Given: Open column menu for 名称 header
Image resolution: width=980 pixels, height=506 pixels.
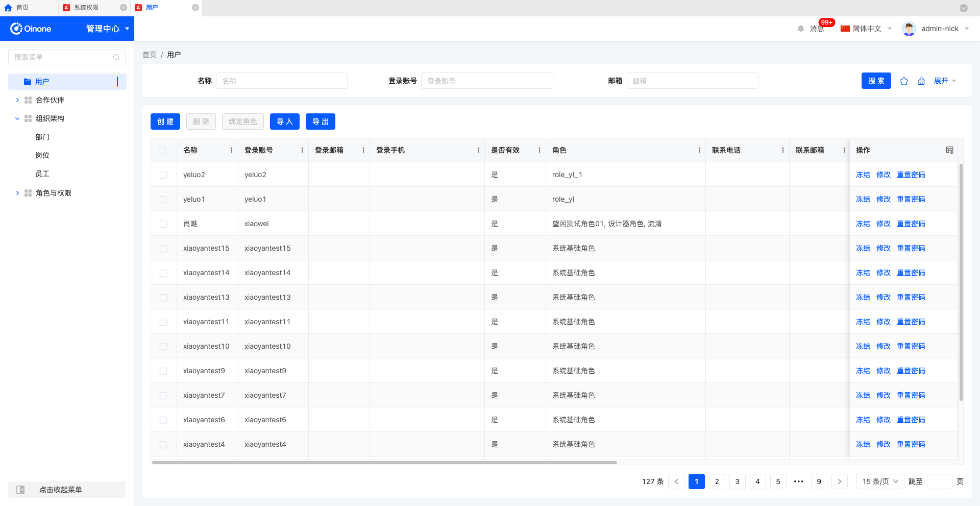Looking at the screenshot, I should pyautogui.click(x=232, y=150).
